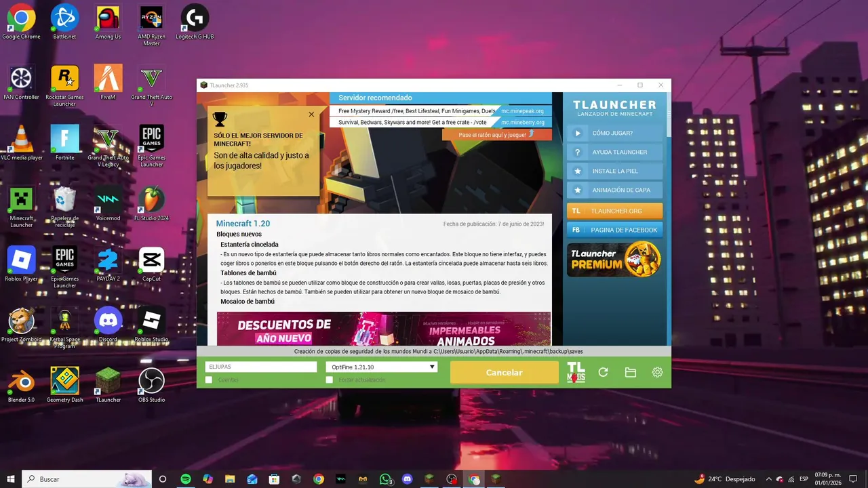Select the mc.minepeak.org server address
Viewport: 868px width, 488px height.
pos(522,111)
